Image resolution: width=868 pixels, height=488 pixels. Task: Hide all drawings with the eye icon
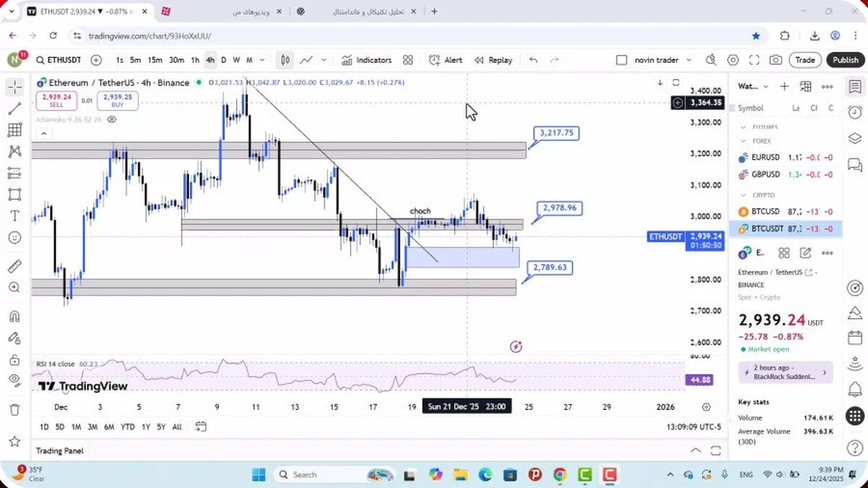pyautogui.click(x=14, y=380)
